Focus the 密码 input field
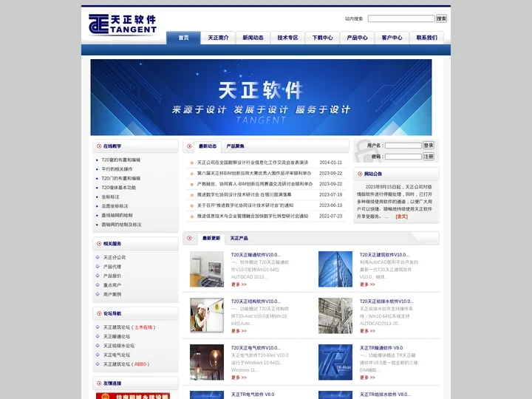532x399 pixels. pos(403,157)
